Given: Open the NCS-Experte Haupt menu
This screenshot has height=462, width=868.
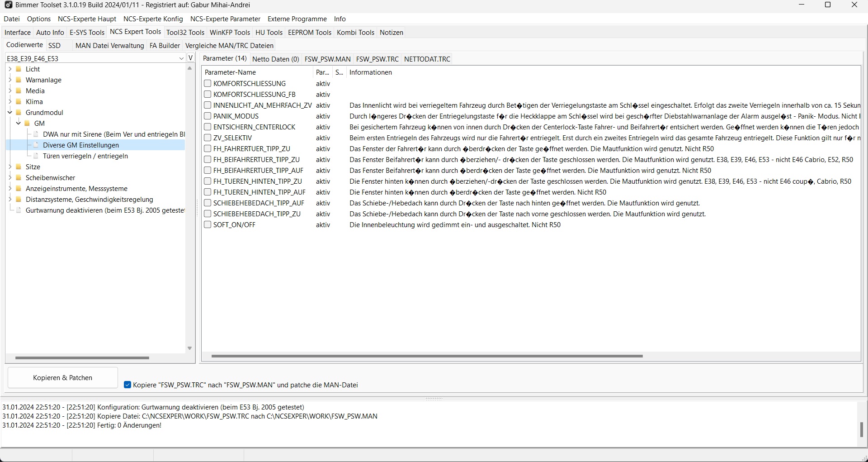Looking at the screenshot, I should pos(87,19).
